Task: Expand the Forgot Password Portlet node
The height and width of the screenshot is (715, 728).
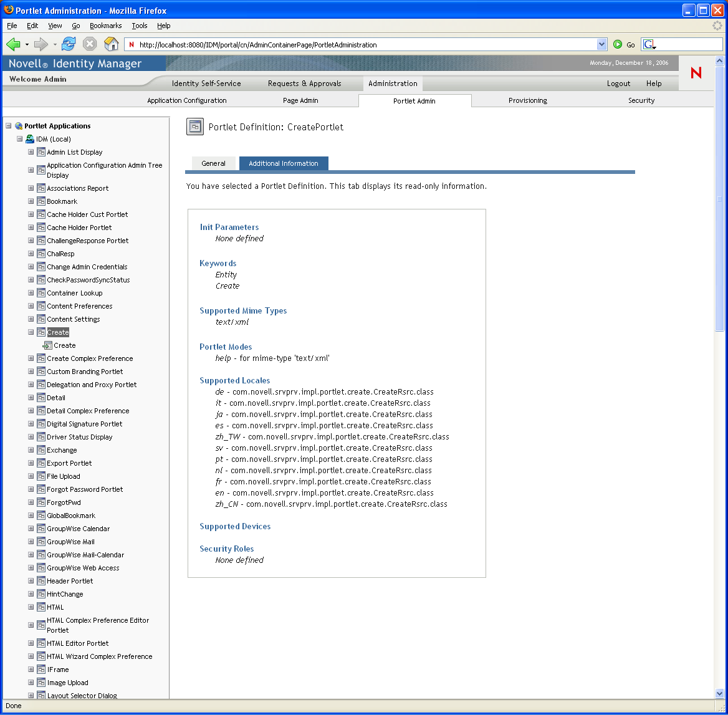Action: coord(31,489)
